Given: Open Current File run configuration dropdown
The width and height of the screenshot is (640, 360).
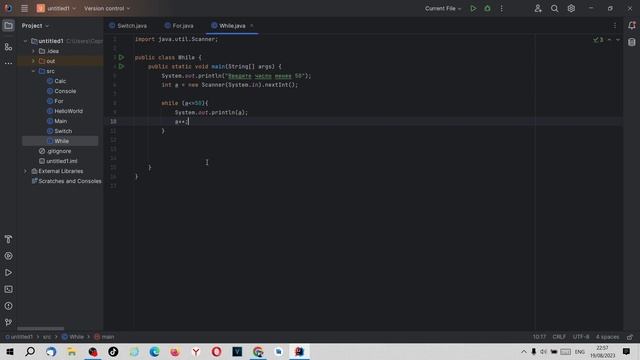Looking at the screenshot, I should (x=443, y=8).
